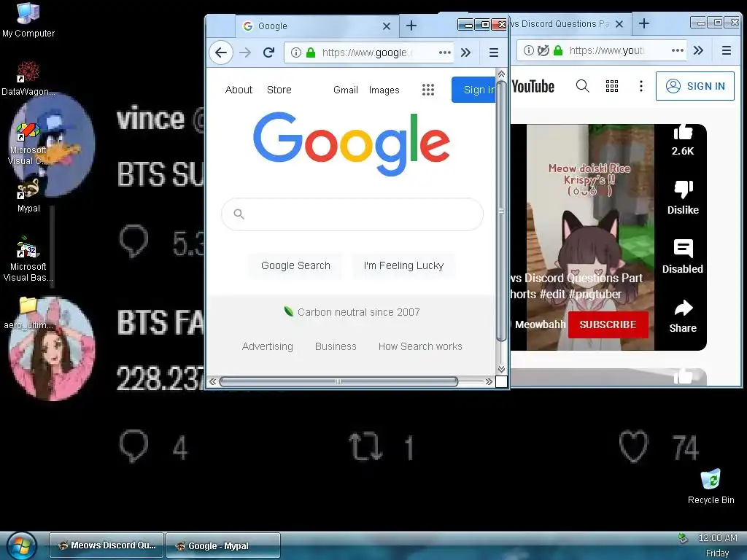Open the Business footer link
The image size is (747, 560).
coord(336,346)
